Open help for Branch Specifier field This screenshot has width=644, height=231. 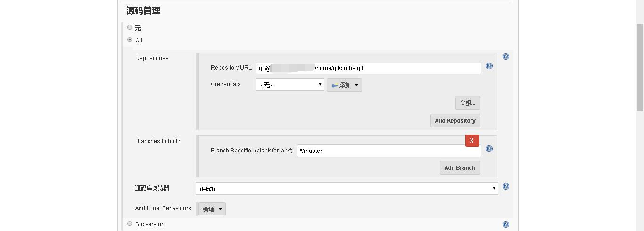tap(489, 149)
